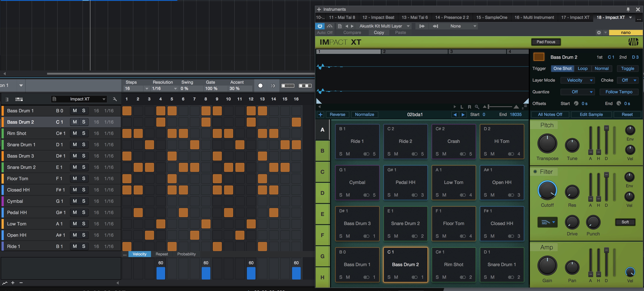Select the Velocity tab in pattern editor
The height and width of the screenshot is (291, 644).
coord(139,254)
